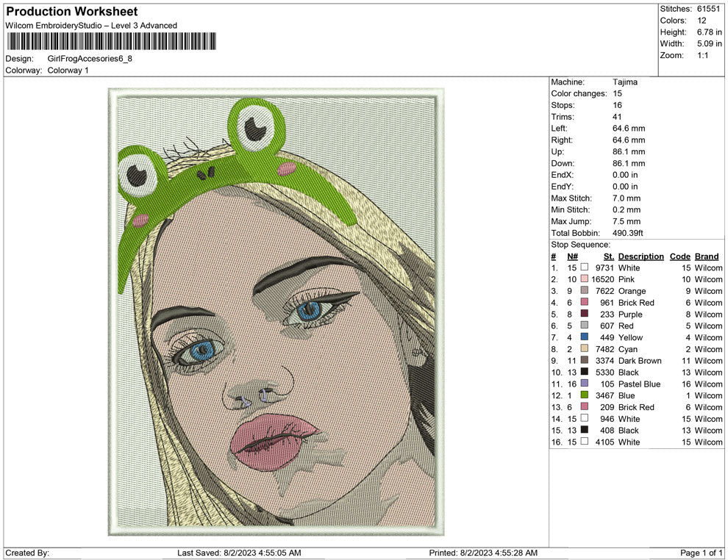Click the White color swatch for stop 1

point(585,268)
